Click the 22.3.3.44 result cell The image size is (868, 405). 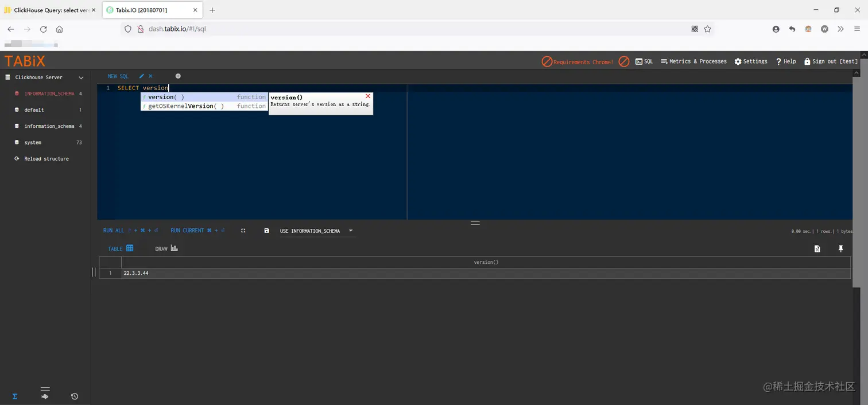tap(486, 273)
